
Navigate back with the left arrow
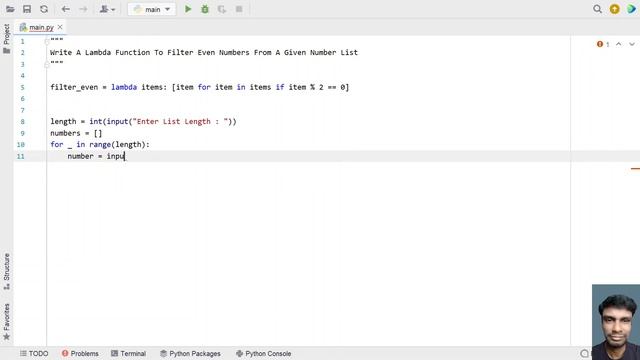(x=65, y=9)
